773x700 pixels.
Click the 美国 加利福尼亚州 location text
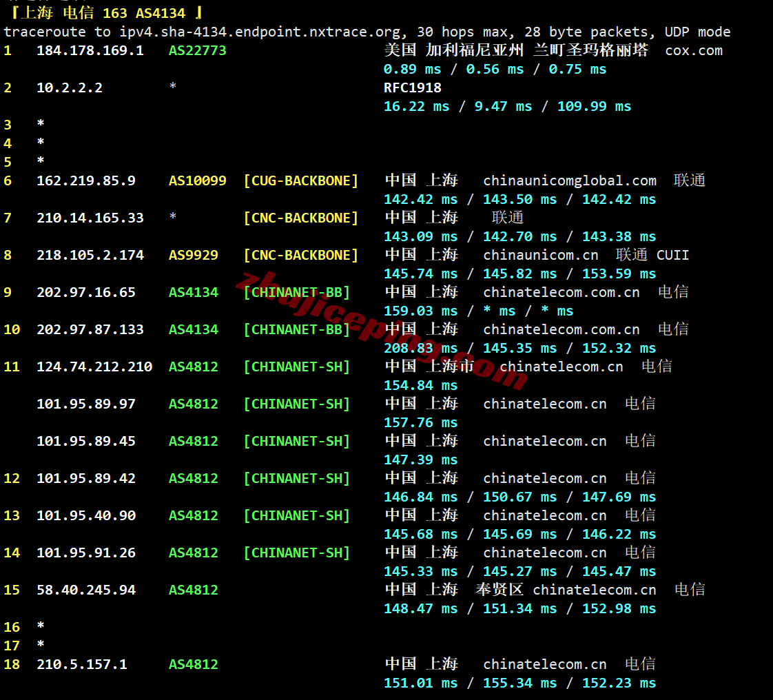tap(453, 50)
